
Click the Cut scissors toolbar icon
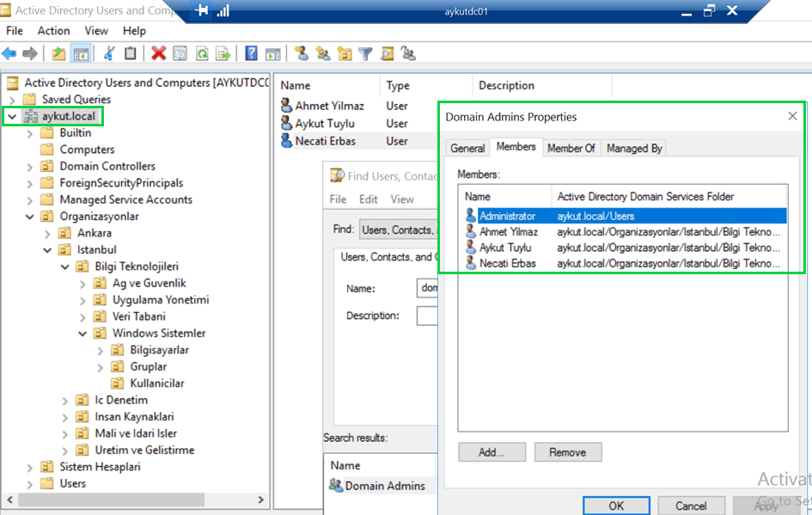(109, 54)
